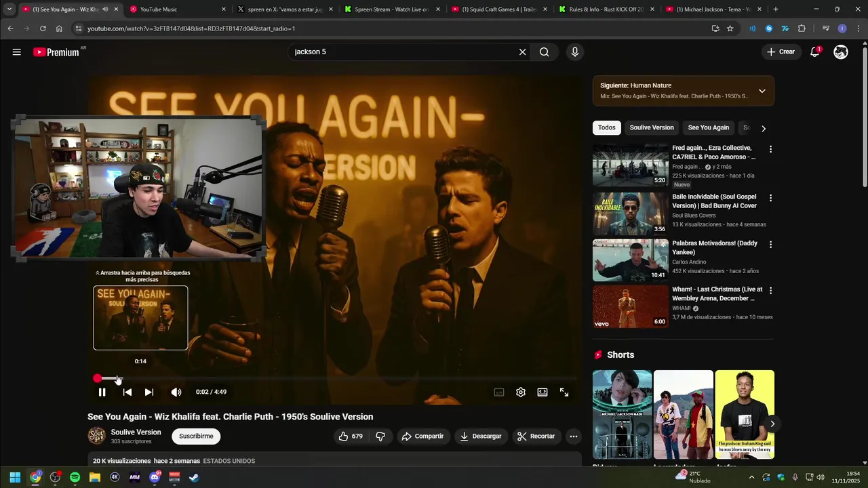Open the account avatar menu

click(841, 52)
